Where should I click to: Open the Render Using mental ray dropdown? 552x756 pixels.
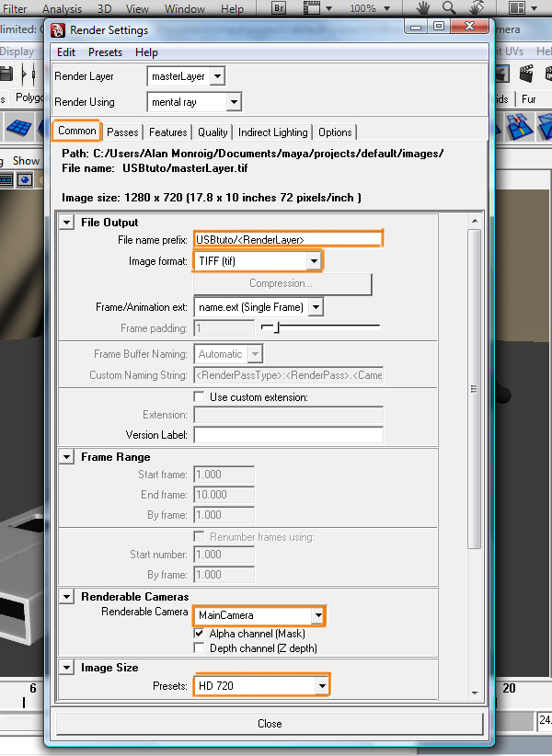coord(194,102)
